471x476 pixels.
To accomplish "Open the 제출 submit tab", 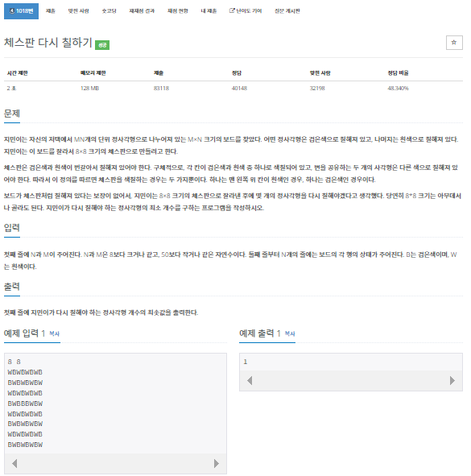I will pos(51,11).
